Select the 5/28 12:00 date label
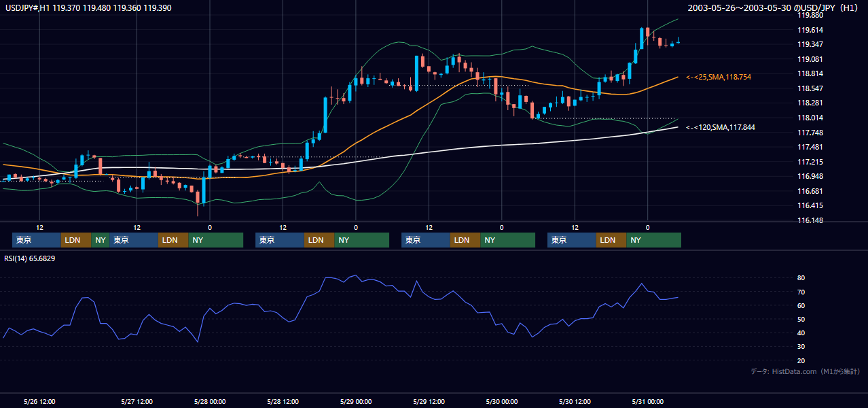Screen dimensions: 868x408 point(283,401)
